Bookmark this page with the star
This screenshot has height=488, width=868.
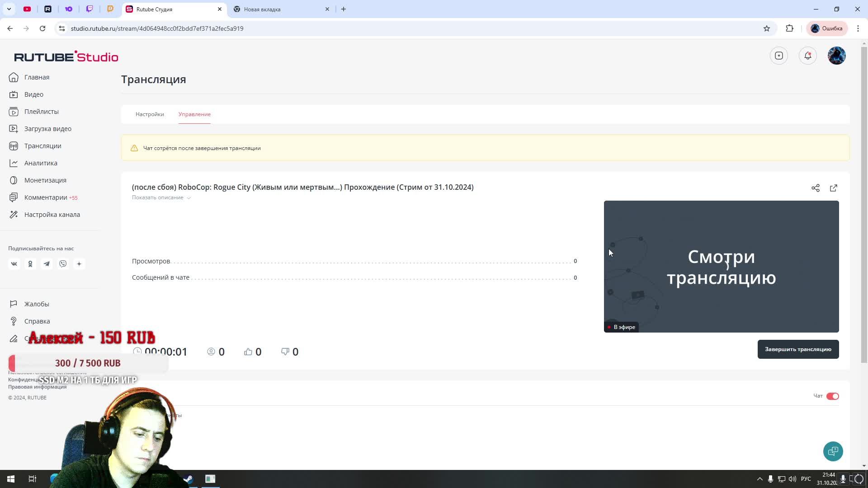point(767,28)
